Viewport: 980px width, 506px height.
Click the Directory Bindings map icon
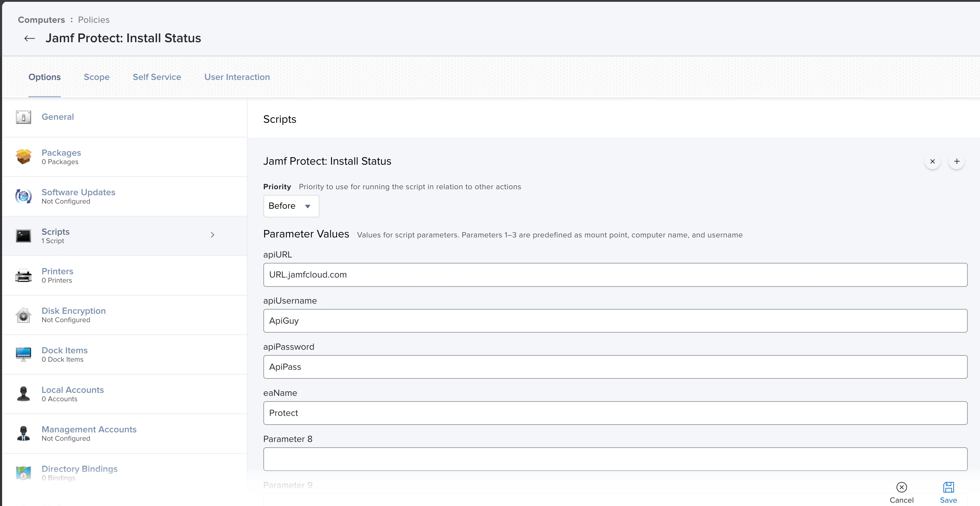(24, 473)
